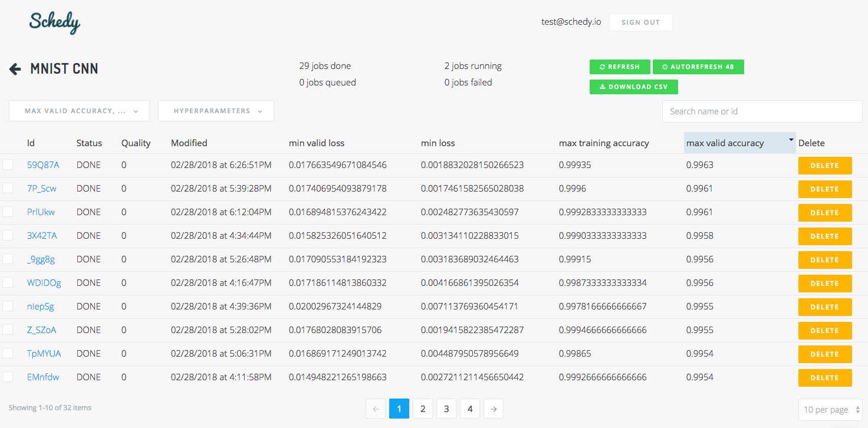Go to page 2 of results

click(422, 409)
